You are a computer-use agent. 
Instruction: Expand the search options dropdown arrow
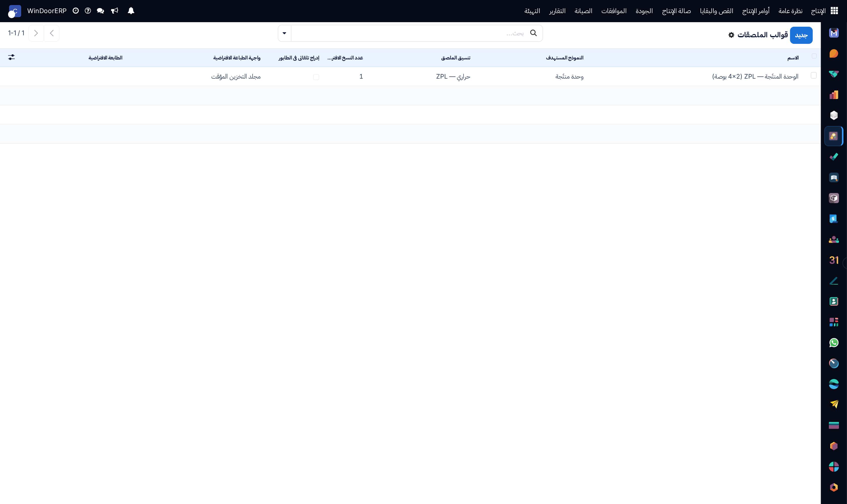click(284, 33)
